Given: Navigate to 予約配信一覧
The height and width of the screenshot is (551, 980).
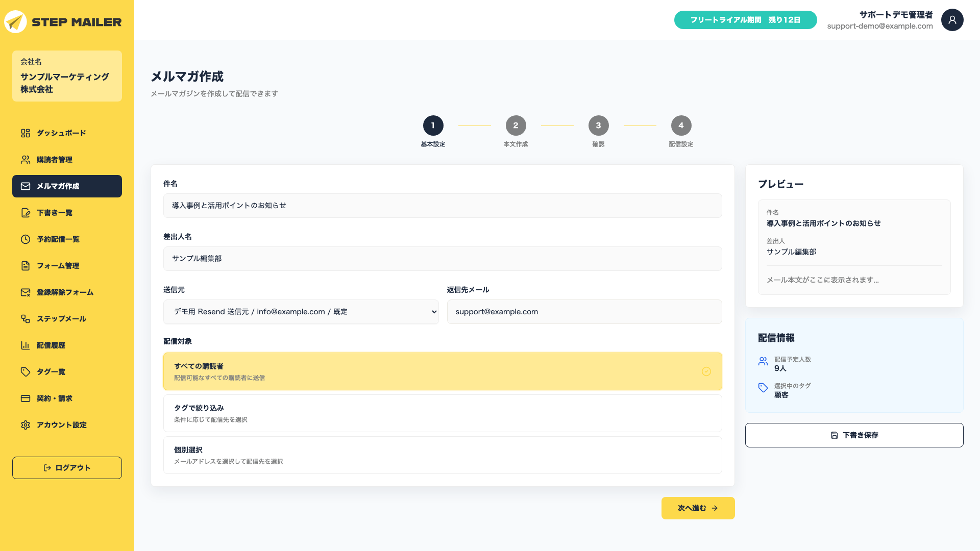Looking at the screenshot, I should (67, 239).
